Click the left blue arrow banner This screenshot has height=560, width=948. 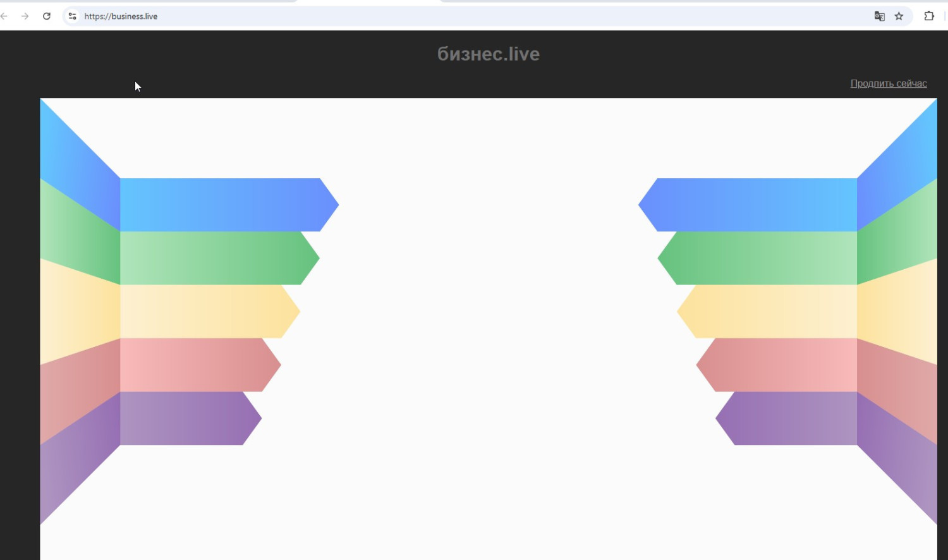click(x=221, y=205)
